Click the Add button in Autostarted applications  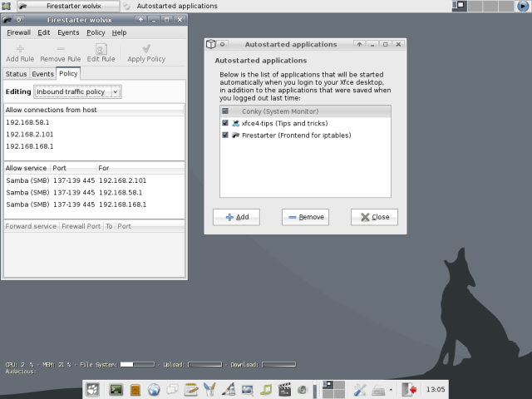click(x=236, y=217)
